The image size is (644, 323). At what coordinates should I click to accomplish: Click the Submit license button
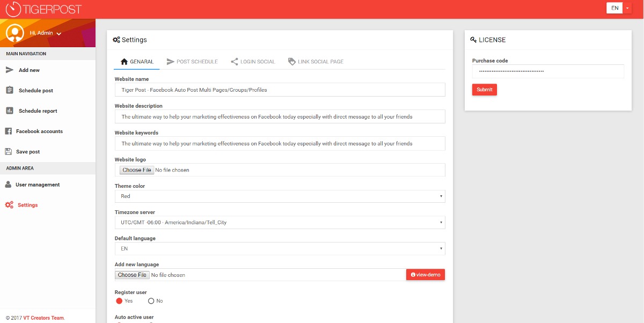point(484,90)
